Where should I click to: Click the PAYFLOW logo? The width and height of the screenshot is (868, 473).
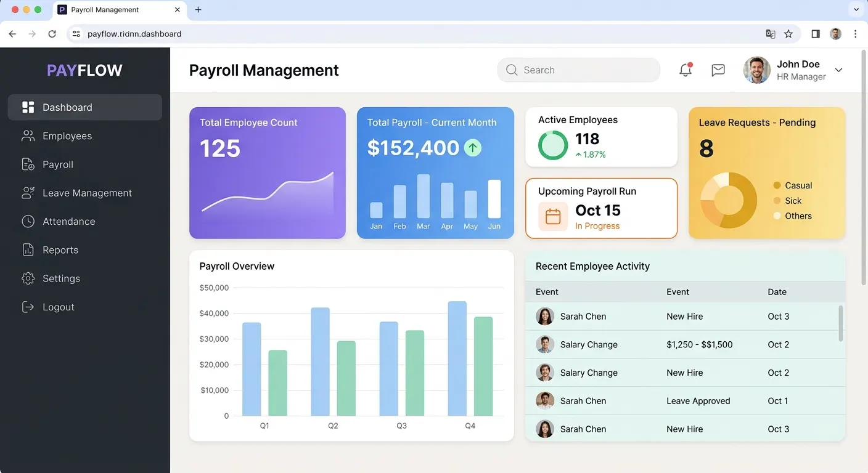tap(84, 70)
